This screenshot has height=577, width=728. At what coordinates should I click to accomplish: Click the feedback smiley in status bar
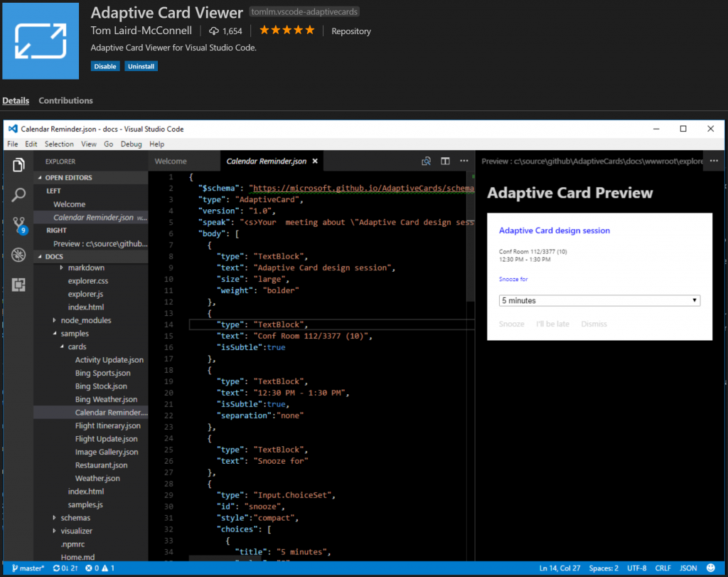711,568
